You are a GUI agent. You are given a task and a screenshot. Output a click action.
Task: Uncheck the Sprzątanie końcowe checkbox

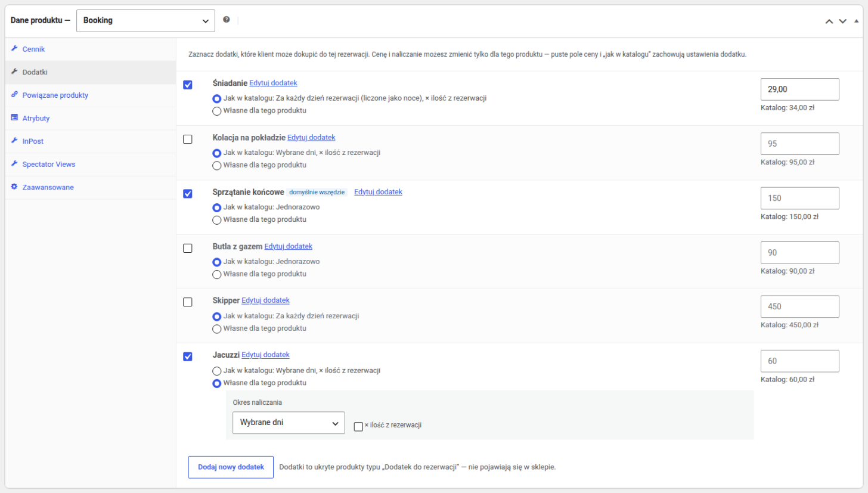click(x=188, y=194)
